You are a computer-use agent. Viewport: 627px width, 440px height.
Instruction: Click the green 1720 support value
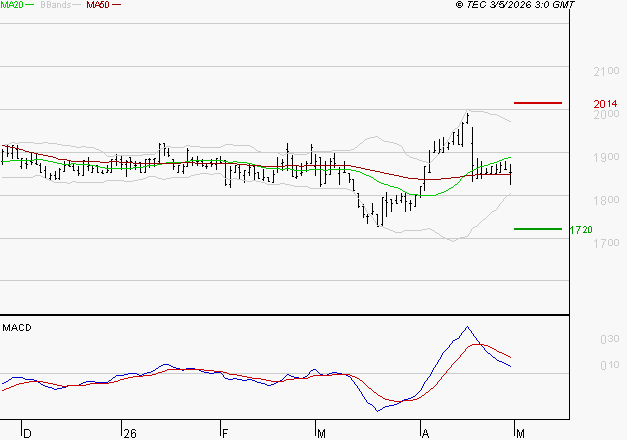[x=581, y=230]
